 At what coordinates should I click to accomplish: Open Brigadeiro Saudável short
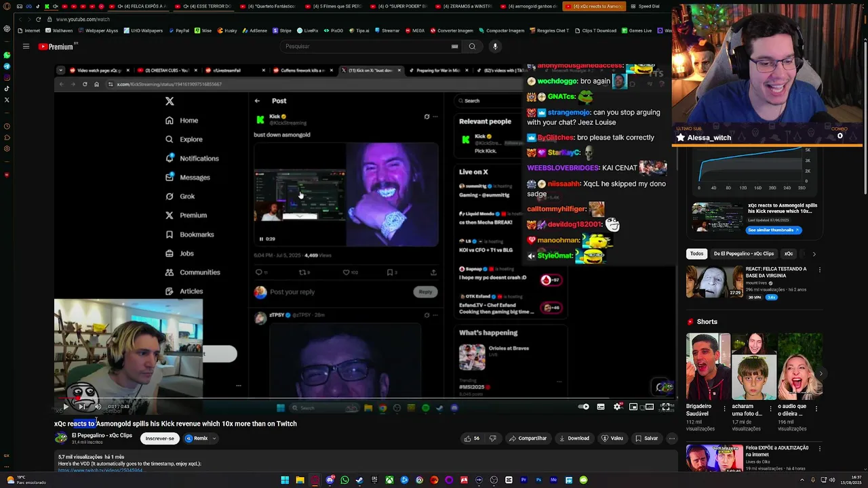(708, 367)
